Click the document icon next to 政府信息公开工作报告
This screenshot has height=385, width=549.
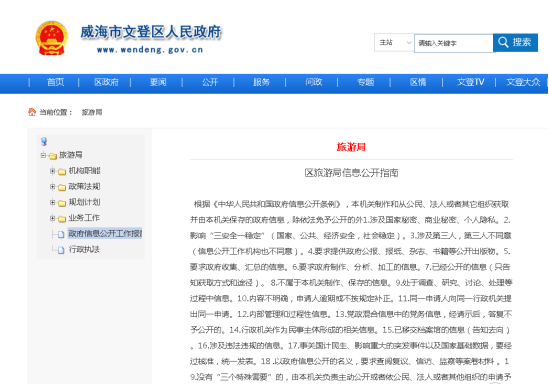coord(61,234)
